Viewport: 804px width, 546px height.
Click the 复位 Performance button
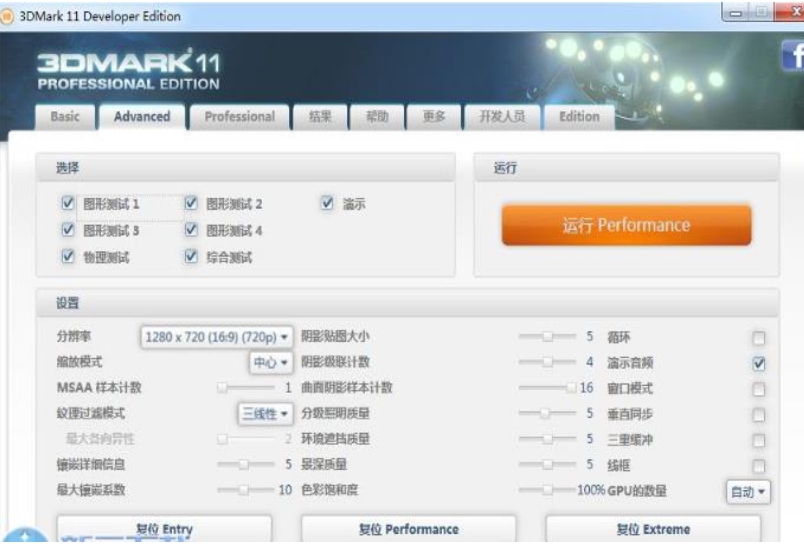[x=409, y=529]
